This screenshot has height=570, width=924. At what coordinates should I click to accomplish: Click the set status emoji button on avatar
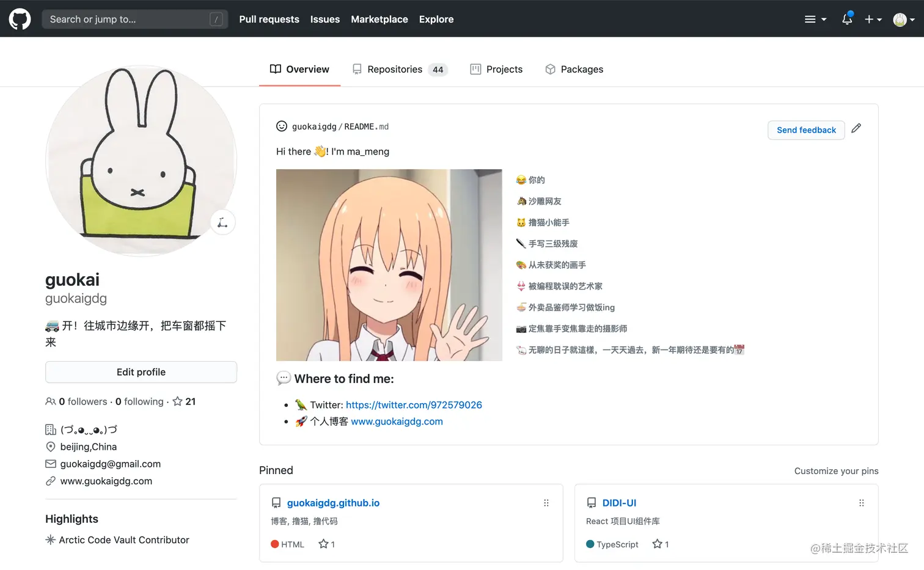pos(223,222)
